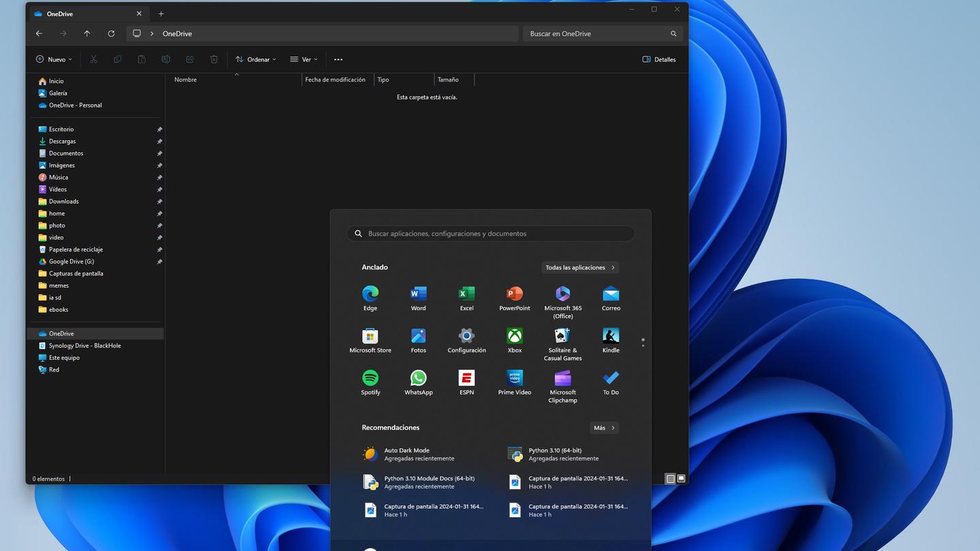
Task: Open the Kindle app icon
Action: click(x=610, y=336)
